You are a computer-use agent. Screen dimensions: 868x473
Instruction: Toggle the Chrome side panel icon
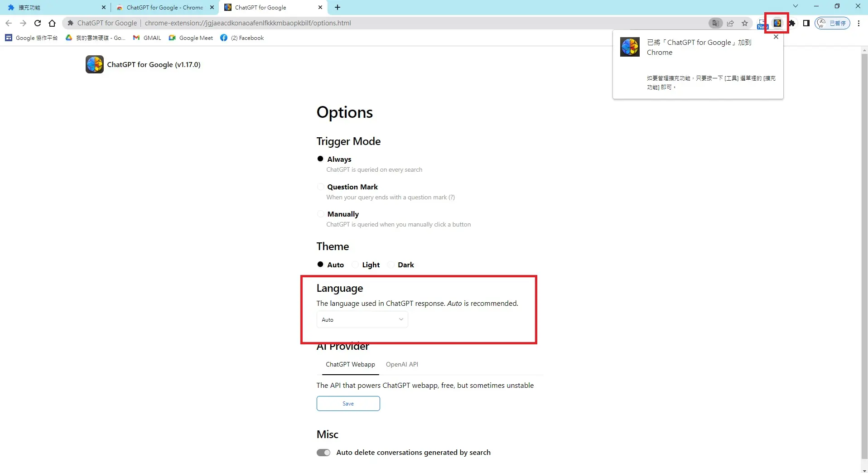(806, 23)
